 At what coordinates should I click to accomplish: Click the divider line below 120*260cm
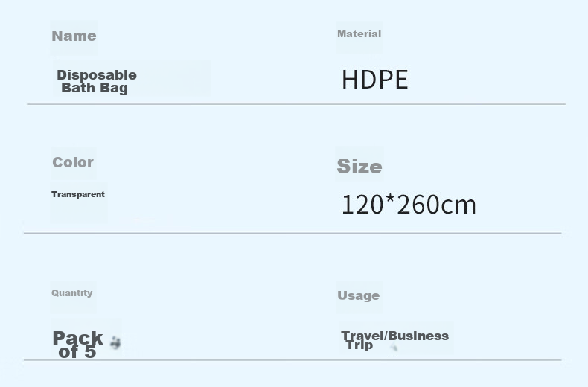click(x=293, y=233)
